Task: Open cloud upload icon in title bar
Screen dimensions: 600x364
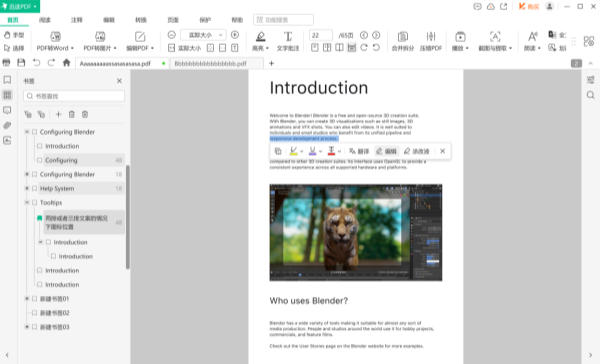Action: (x=491, y=7)
